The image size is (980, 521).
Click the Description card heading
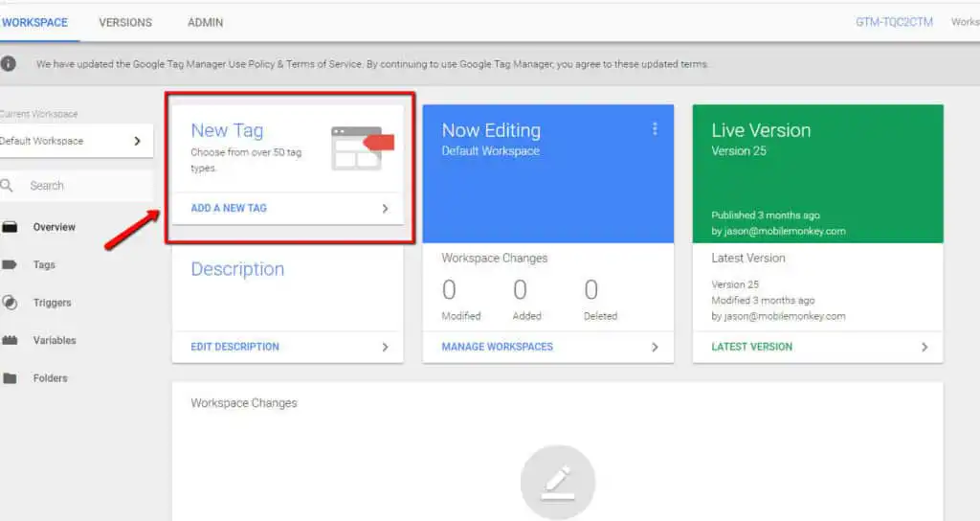(237, 269)
